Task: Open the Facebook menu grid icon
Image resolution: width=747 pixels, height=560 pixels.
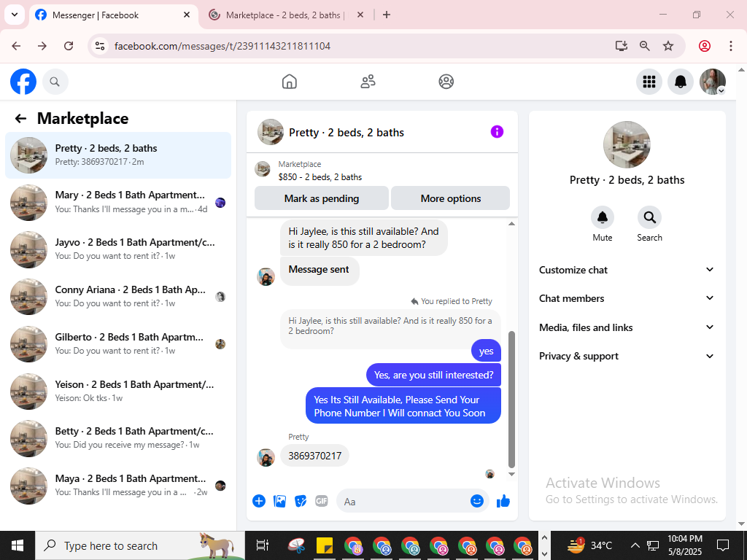Action: pyautogui.click(x=649, y=82)
